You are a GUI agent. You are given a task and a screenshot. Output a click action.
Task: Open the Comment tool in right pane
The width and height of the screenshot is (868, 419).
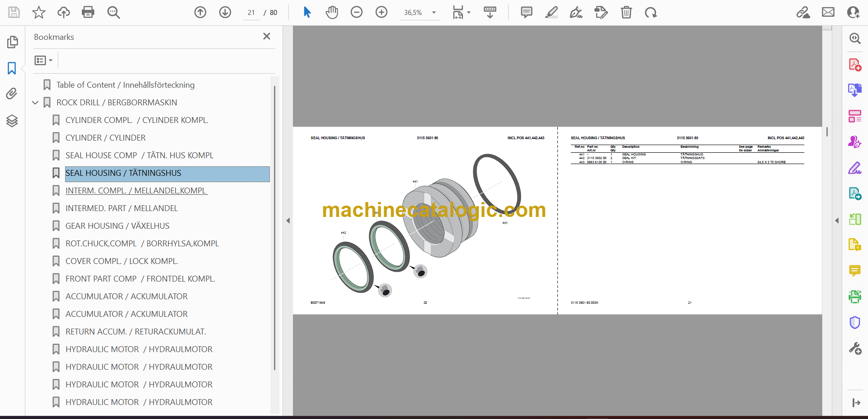[x=855, y=271]
